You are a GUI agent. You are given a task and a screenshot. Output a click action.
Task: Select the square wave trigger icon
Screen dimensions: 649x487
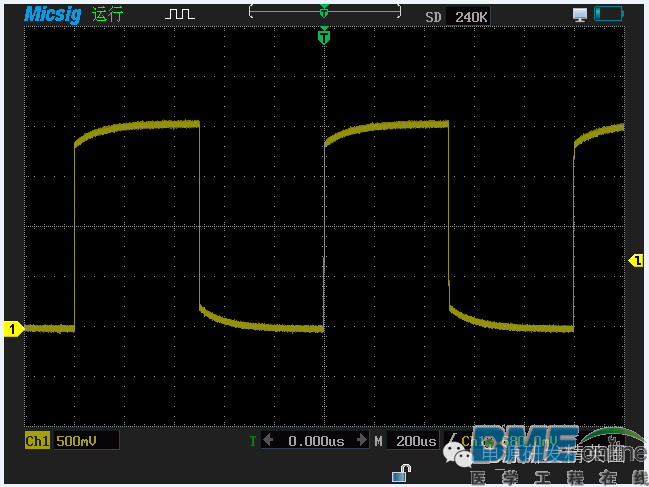(180, 15)
